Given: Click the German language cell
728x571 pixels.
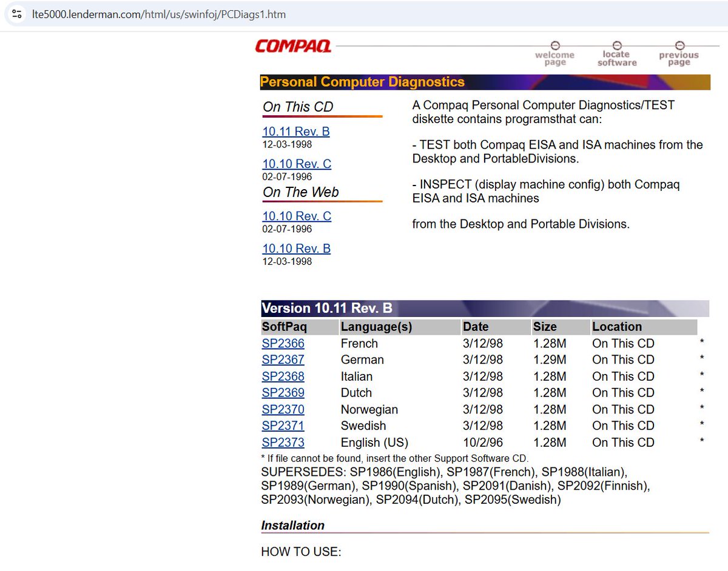Looking at the screenshot, I should tap(362, 359).
